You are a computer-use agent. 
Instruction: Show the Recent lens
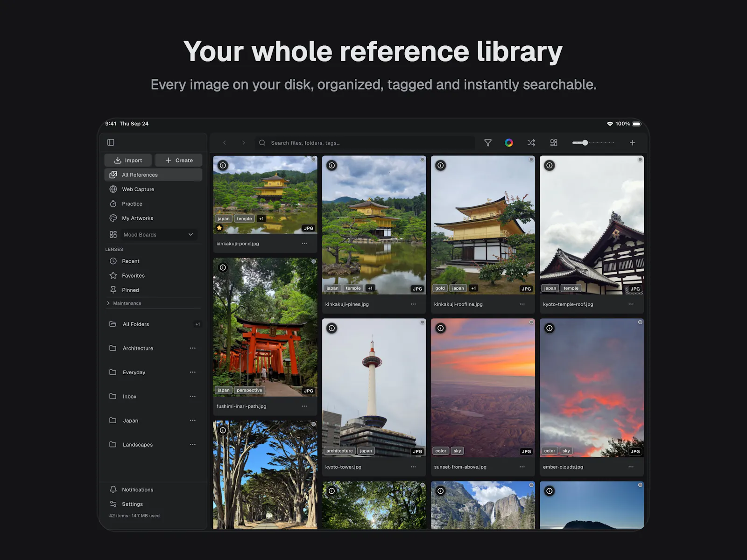(153, 261)
